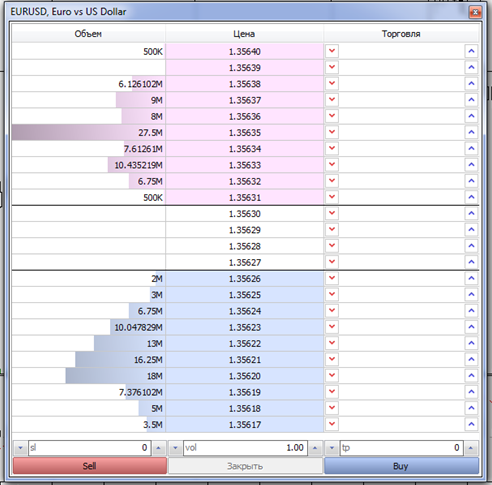Click the red Sell button
The height and width of the screenshot is (485, 492).
[90, 466]
